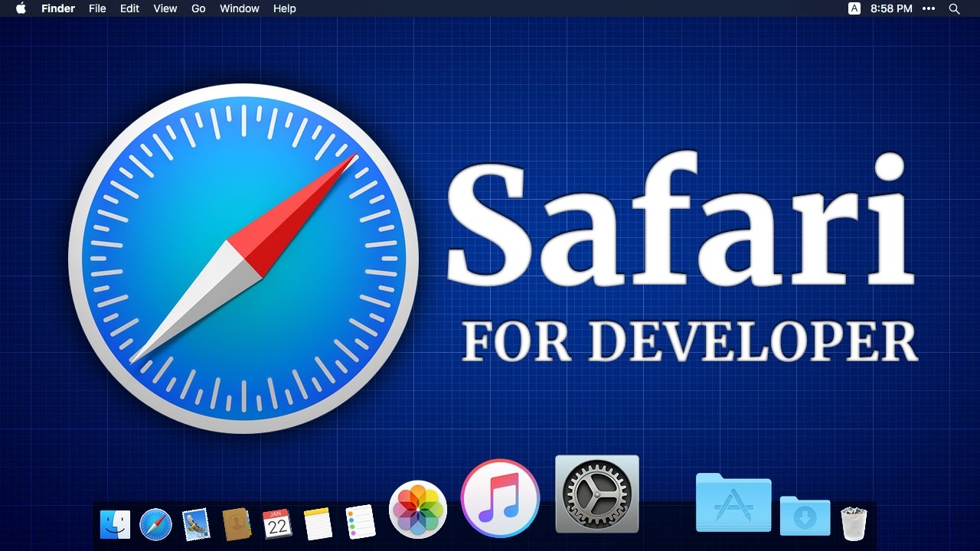The image size is (980, 551).
Task: Open Spotlight search magnifier
Action: (x=954, y=8)
